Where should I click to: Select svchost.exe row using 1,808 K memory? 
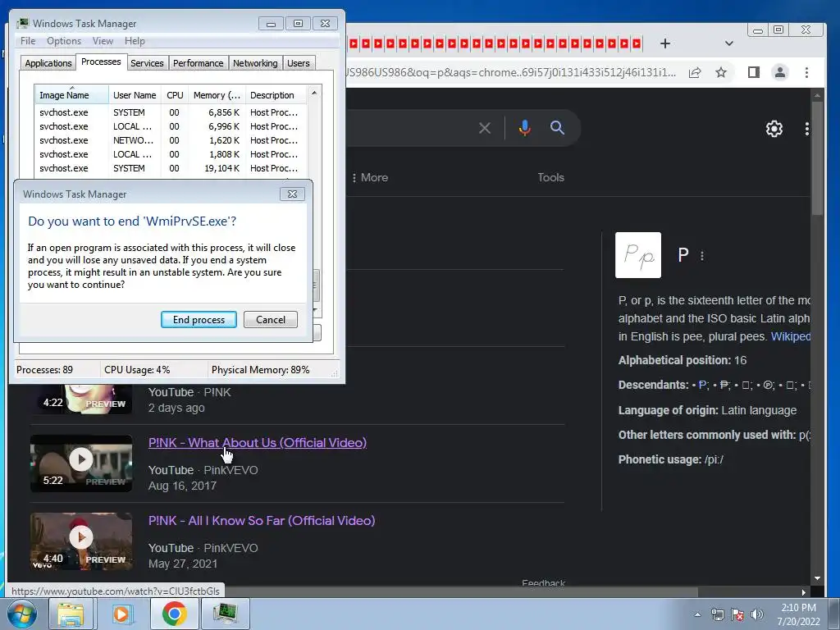click(171, 154)
